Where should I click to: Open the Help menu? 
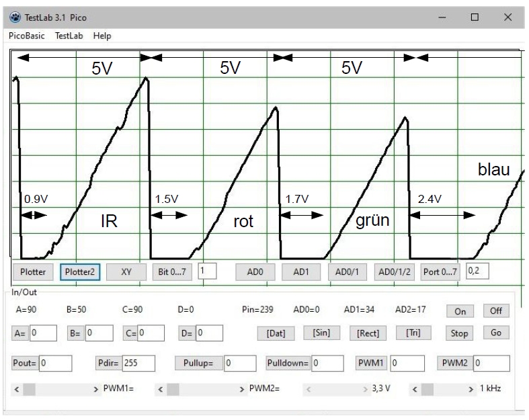pos(102,36)
